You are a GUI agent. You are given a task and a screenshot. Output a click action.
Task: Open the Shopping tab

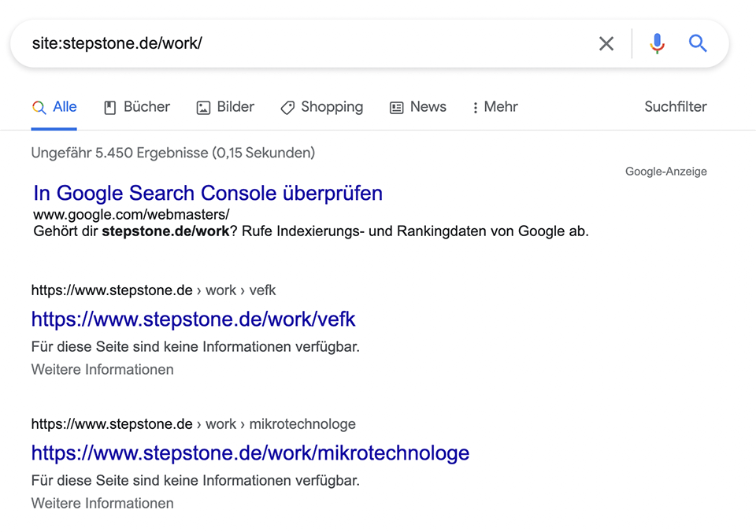(x=321, y=107)
